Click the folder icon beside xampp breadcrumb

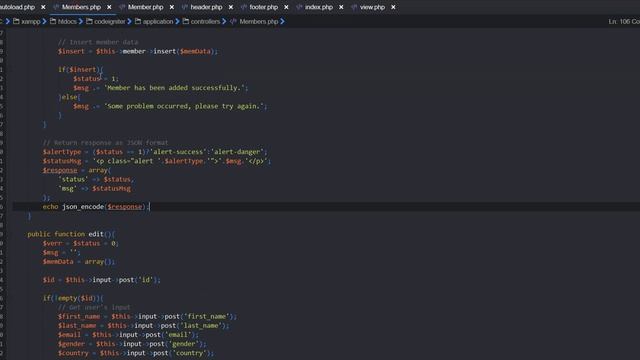[x=16, y=21]
